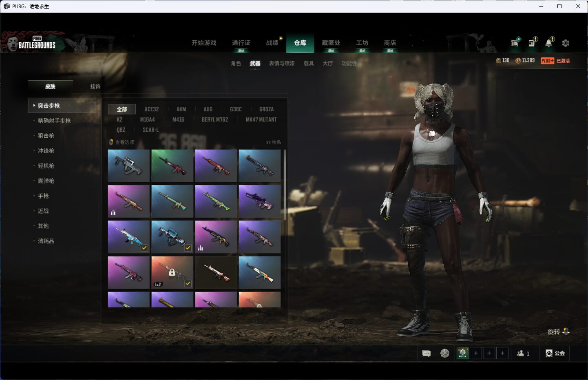This screenshot has height=380, width=588.
Task: Select the purple AUG skin
Action: [x=259, y=201]
